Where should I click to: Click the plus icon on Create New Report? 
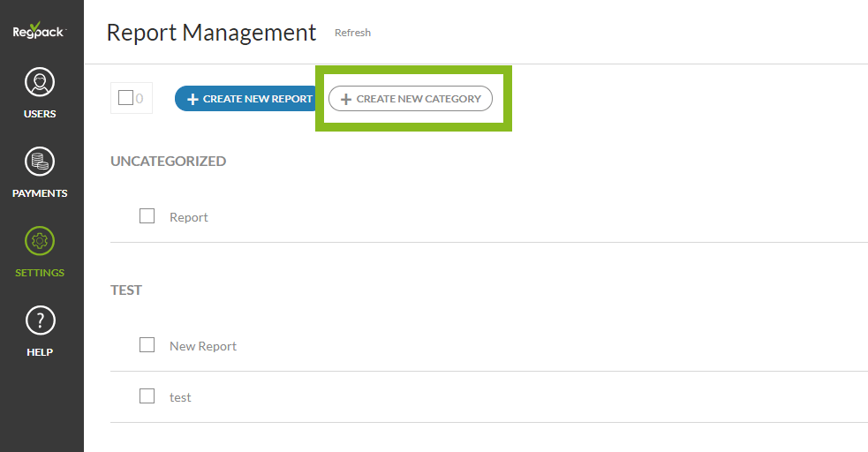[x=193, y=99]
